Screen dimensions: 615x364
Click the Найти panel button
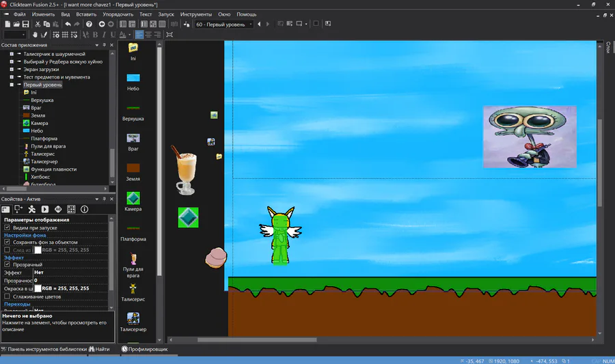coord(99,349)
